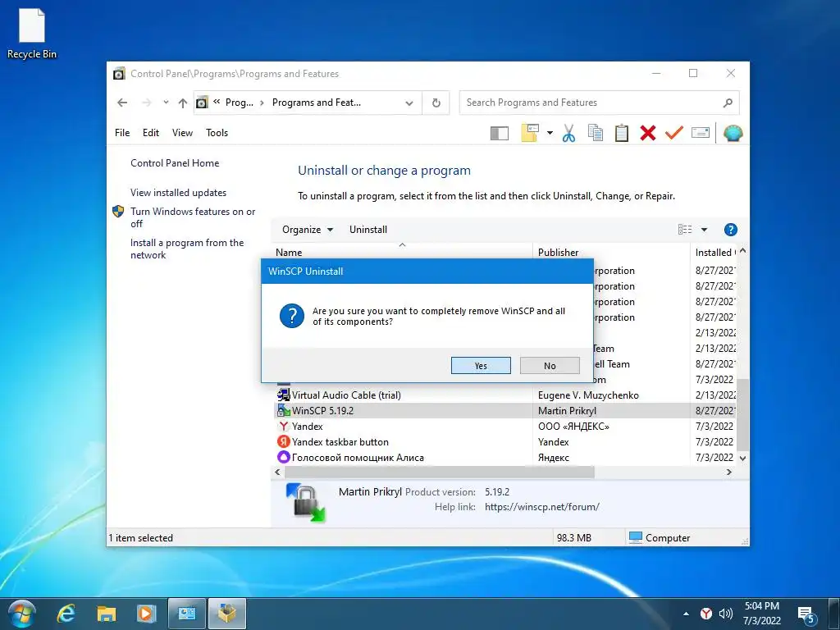Click the Martin Prikryl publisher cell

point(567,411)
